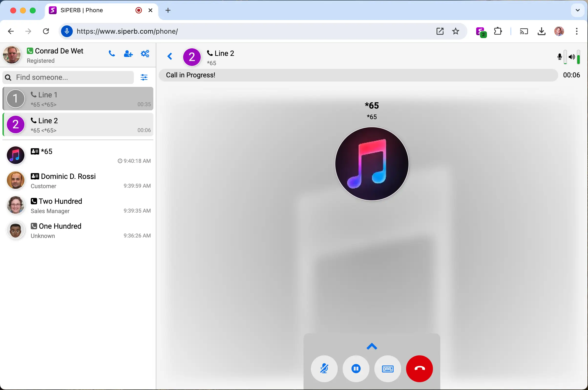The height and width of the screenshot is (390, 588).
Task: Click the Registered status text
Action: [41, 61]
